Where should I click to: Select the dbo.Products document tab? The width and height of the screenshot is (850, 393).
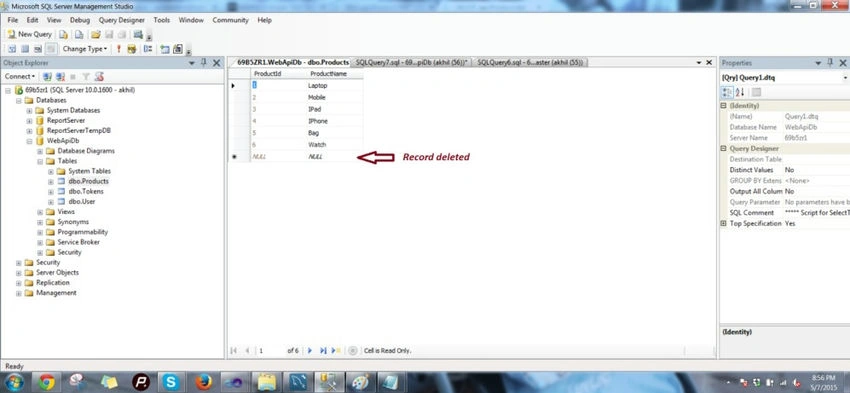click(293, 63)
